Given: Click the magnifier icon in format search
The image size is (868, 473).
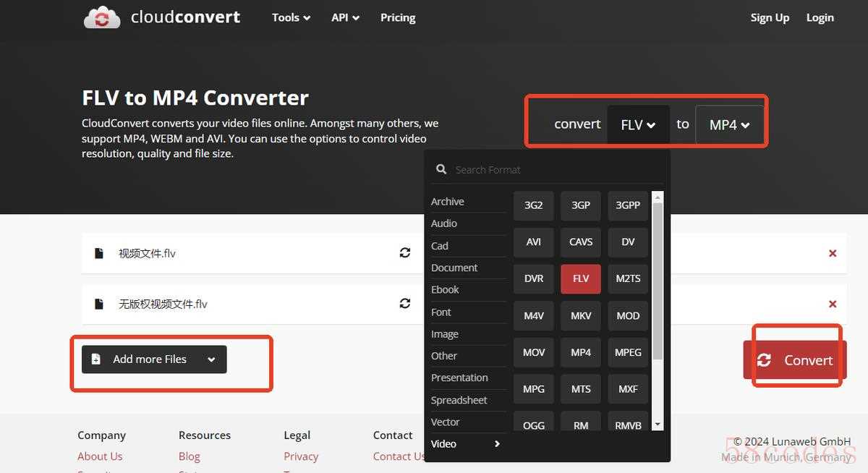Looking at the screenshot, I should pos(441,169).
